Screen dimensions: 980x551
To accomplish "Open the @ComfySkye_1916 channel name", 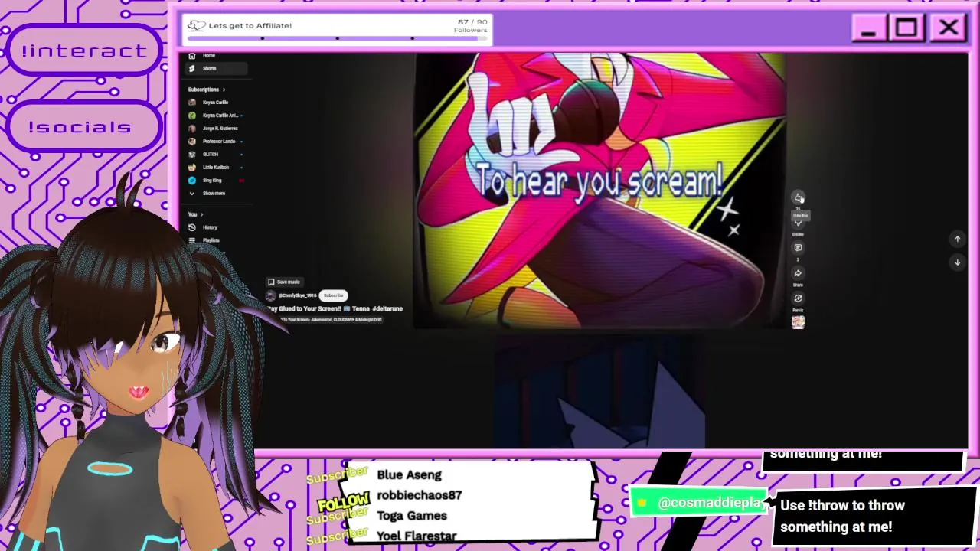I will coord(297,295).
